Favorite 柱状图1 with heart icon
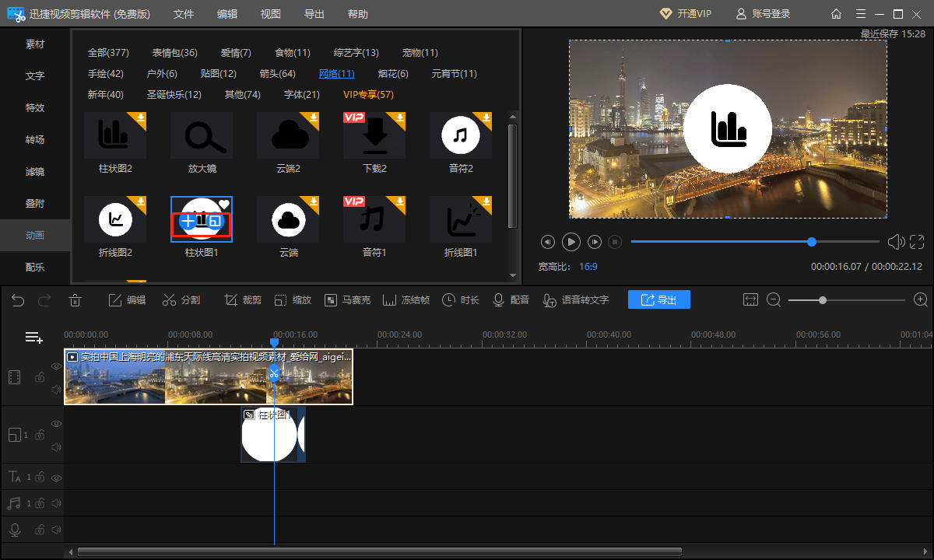This screenshot has height=560, width=934. tap(223, 205)
